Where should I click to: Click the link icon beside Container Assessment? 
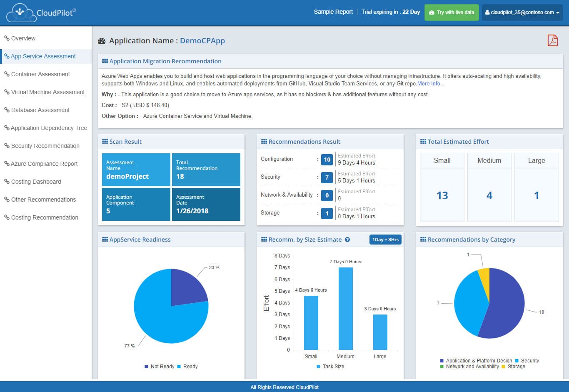(7, 74)
